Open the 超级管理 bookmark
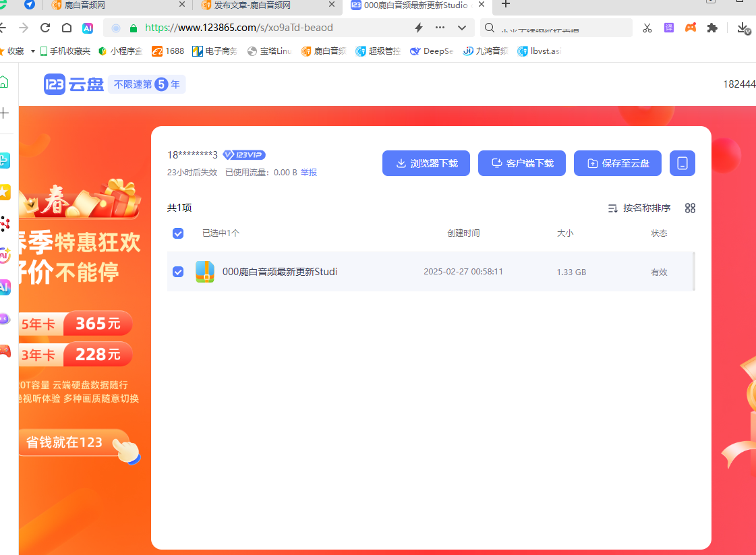This screenshot has width=756, height=555. point(378,51)
